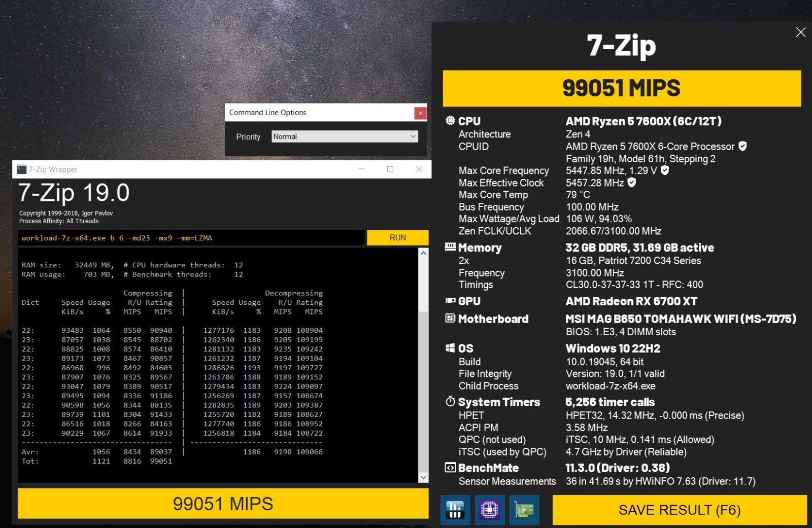Click the CPU section chip icon
812x528 pixels.
450,121
